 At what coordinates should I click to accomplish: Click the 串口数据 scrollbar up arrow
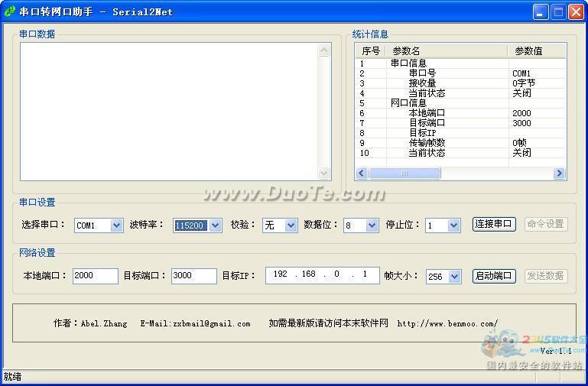click(324, 50)
